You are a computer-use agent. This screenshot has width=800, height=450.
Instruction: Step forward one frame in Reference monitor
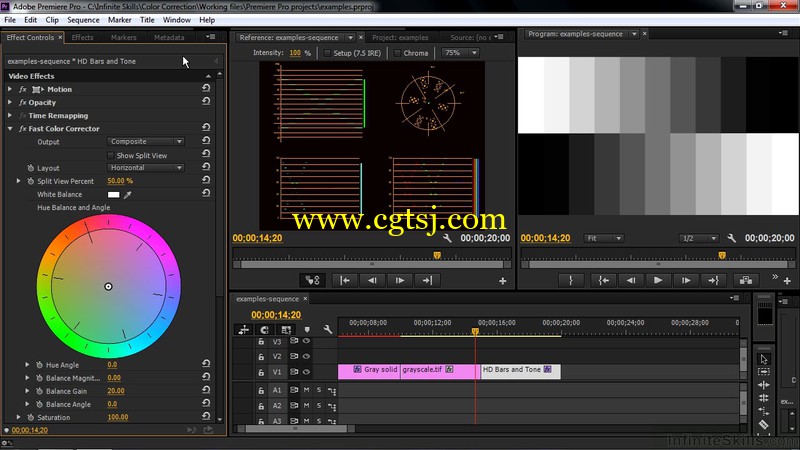pyautogui.click(x=400, y=280)
